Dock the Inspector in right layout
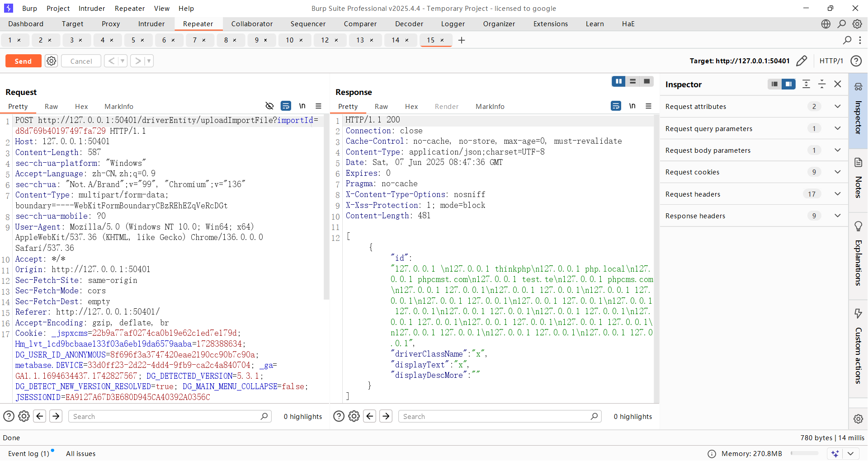The image size is (868, 461). pos(788,84)
